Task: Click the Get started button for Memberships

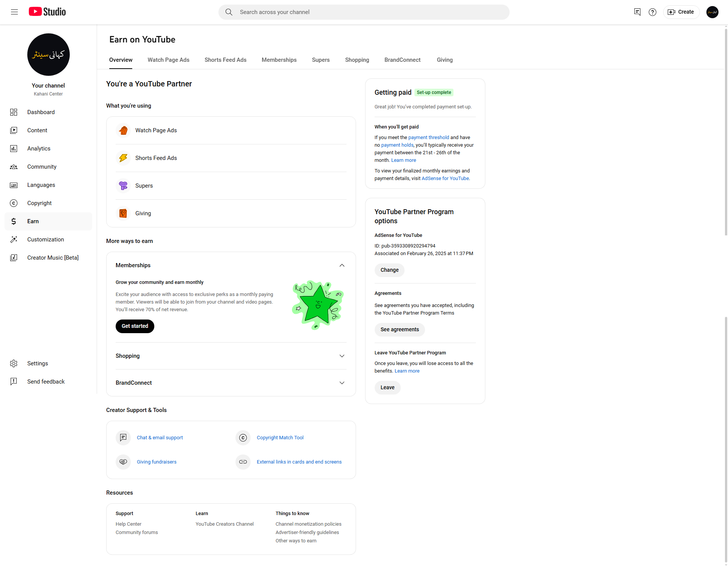Action: tap(135, 326)
